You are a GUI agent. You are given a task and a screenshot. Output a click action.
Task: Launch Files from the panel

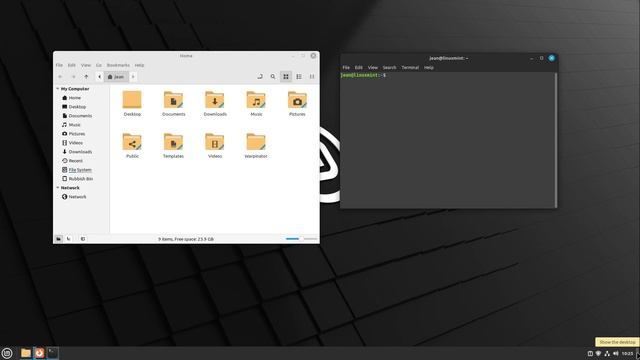[x=26, y=353]
